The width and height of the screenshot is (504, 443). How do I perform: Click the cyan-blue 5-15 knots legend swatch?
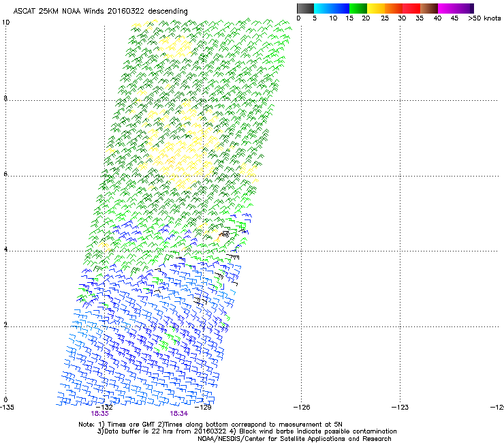tap(332, 8)
